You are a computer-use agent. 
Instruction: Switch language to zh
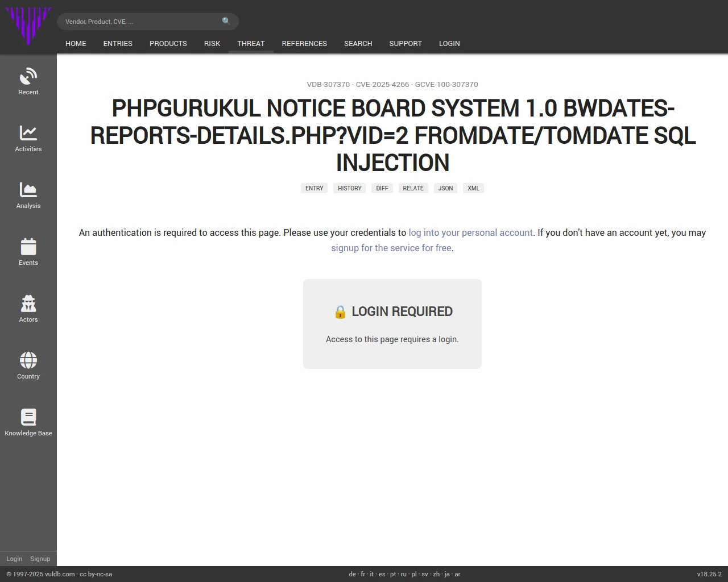pos(436,574)
